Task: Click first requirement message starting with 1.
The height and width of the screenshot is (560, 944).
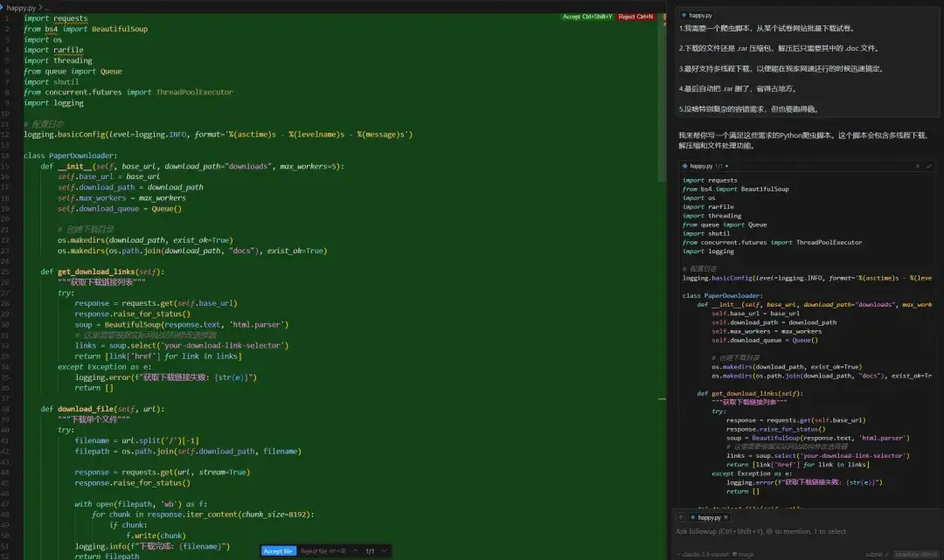Action: tap(767, 28)
